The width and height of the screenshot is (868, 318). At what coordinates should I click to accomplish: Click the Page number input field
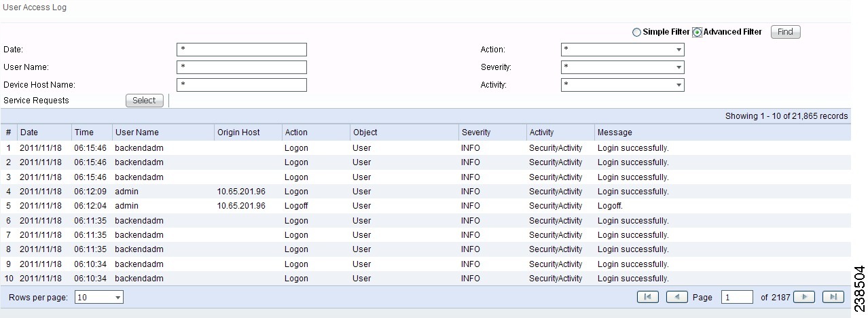point(737,297)
